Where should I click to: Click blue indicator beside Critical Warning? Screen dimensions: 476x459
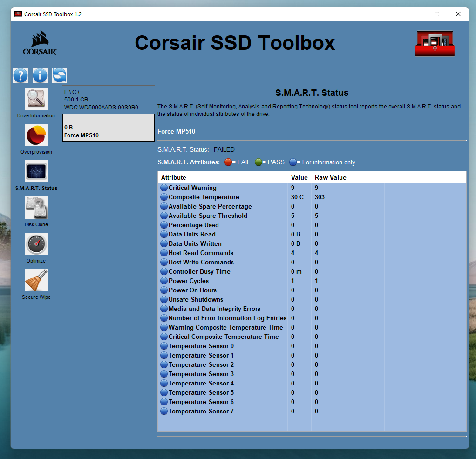pyautogui.click(x=164, y=188)
